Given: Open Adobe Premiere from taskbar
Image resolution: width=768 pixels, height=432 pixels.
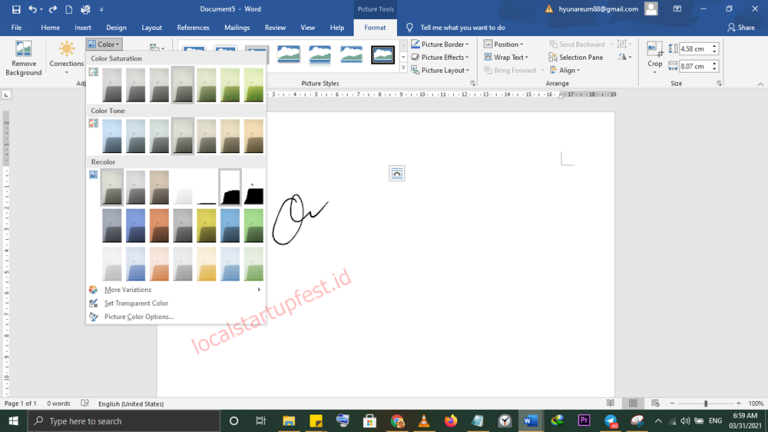Looking at the screenshot, I should (584, 421).
